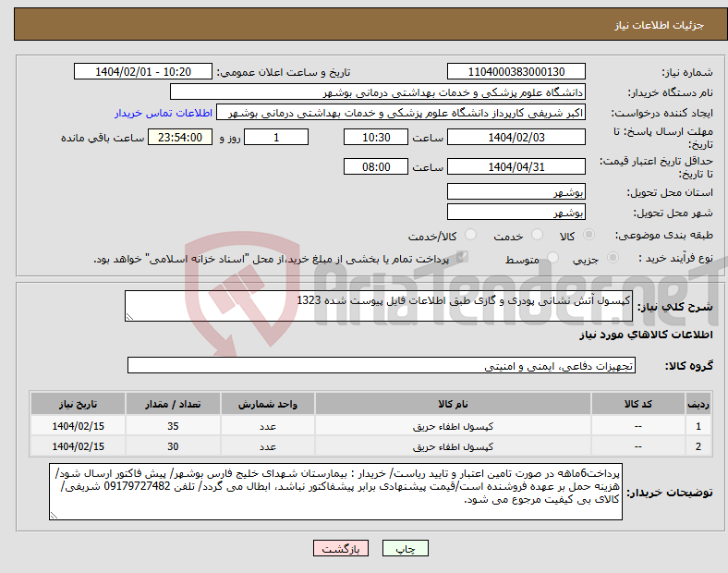Click the نوع فرآیند خرید label
The height and width of the screenshot is (573, 728).
[675, 258]
